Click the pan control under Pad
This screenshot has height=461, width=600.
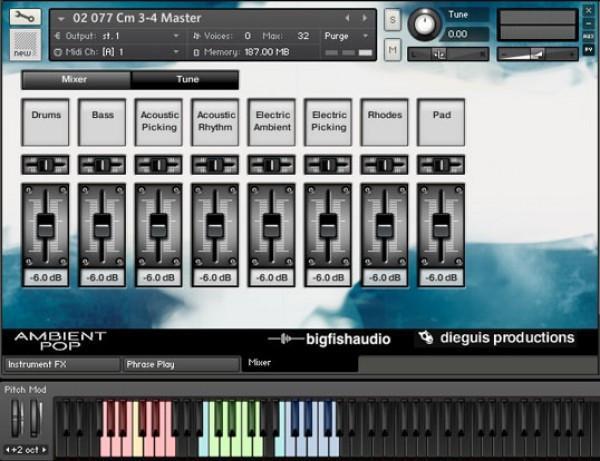tap(442, 164)
